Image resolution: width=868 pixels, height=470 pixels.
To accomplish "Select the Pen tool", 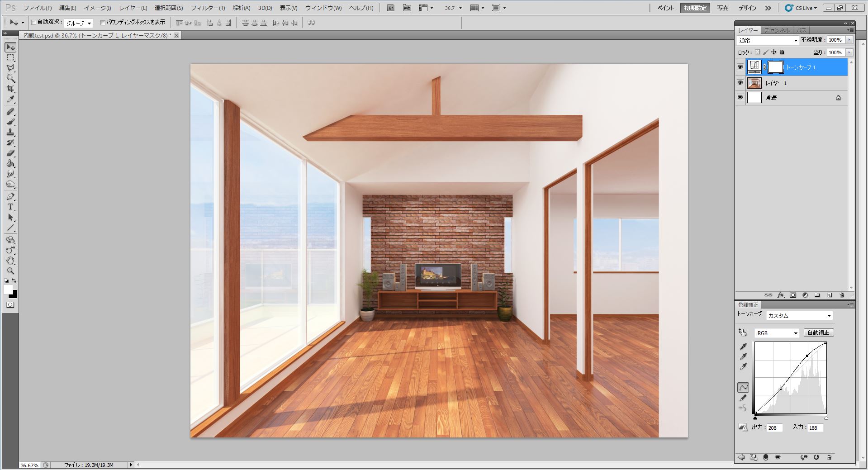I will pyautogui.click(x=10, y=197).
